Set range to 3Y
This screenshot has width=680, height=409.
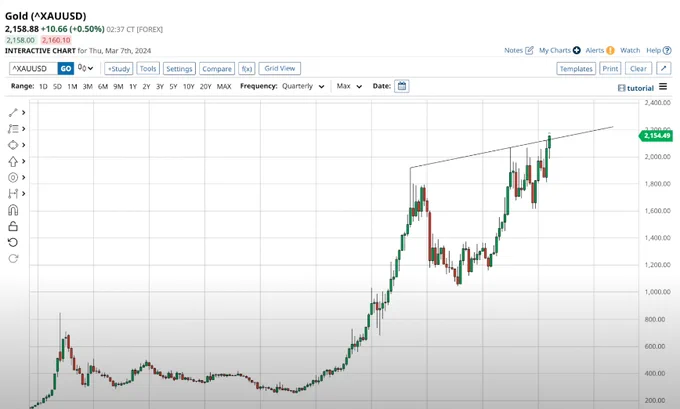click(x=160, y=86)
